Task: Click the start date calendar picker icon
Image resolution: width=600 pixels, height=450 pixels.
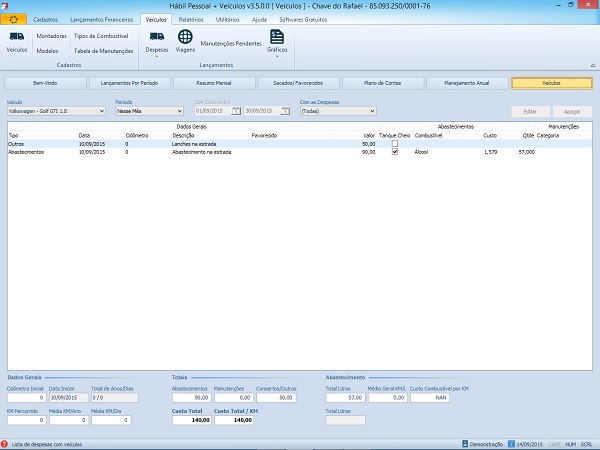Action: click(236, 111)
